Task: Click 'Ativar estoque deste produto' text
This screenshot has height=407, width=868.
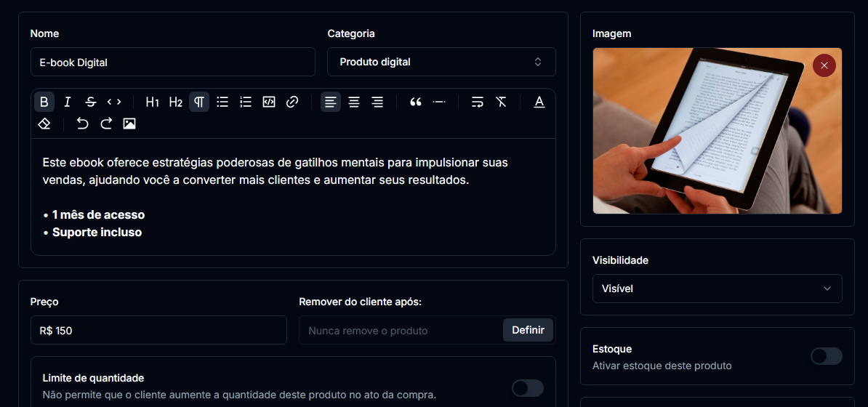Action: point(662,366)
